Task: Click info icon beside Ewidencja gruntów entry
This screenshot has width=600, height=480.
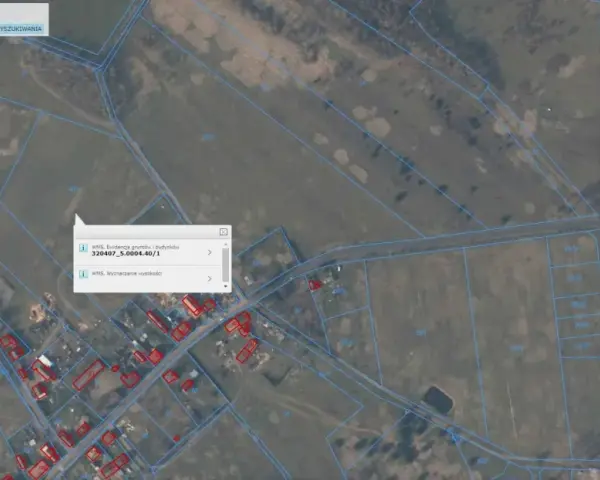Action: coord(83,248)
